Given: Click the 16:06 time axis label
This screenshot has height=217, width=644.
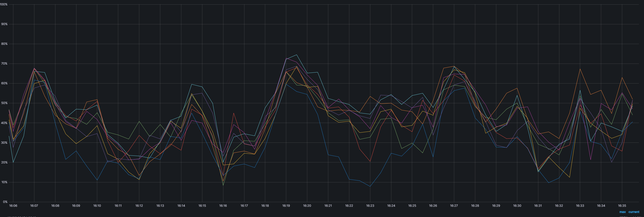Looking at the screenshot, I should [13, 206].
